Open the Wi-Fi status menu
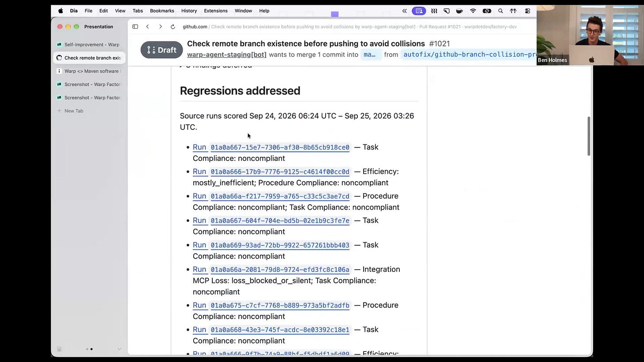 pyautogui.click(x=473, y=11)
